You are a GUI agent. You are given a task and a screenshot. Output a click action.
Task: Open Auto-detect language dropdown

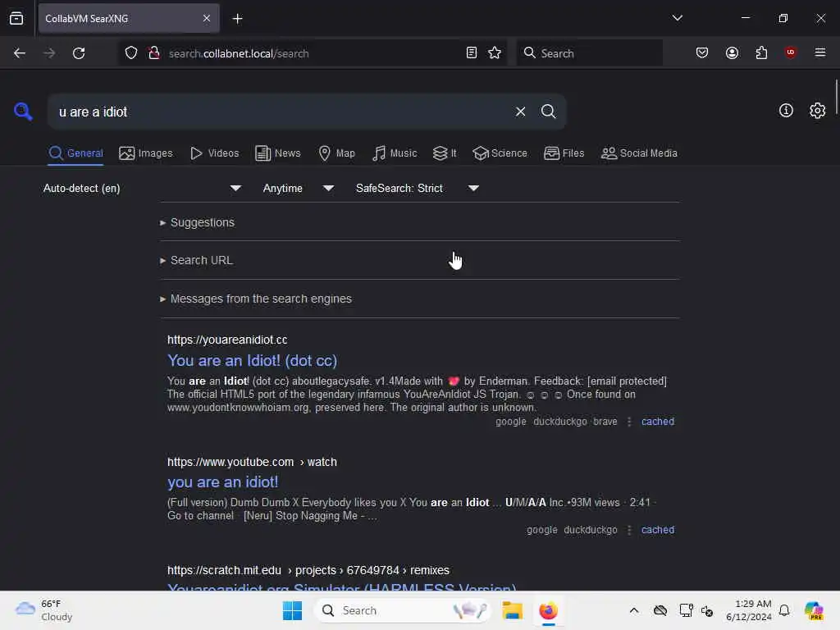142,188
